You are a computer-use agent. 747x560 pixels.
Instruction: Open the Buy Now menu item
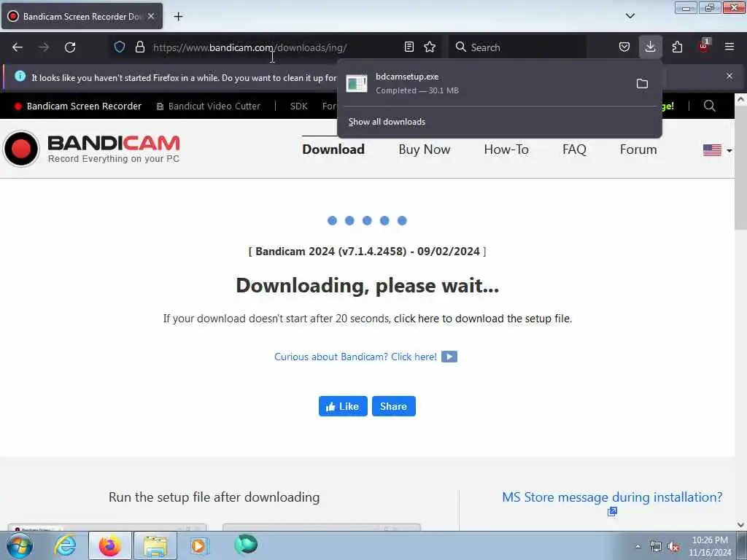(425, 149)
